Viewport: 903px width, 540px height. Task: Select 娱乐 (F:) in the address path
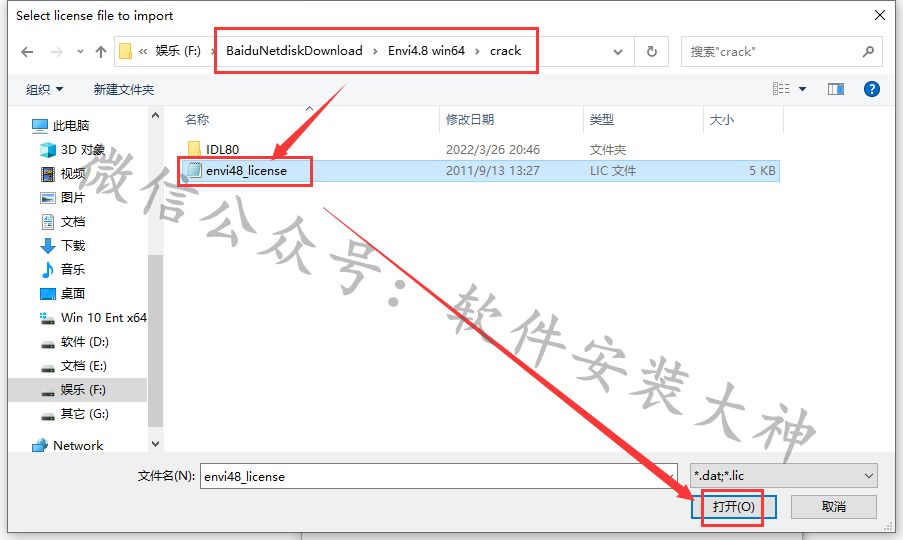(178, 51)
